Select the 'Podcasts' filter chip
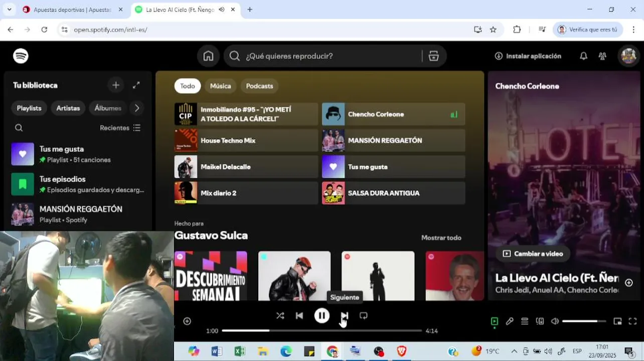 coord(259,86)
